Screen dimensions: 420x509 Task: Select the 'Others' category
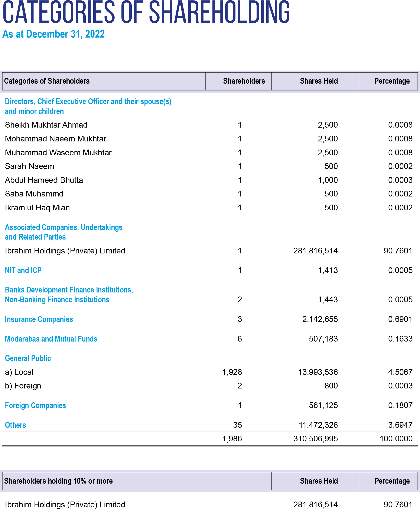click(16, 425)
